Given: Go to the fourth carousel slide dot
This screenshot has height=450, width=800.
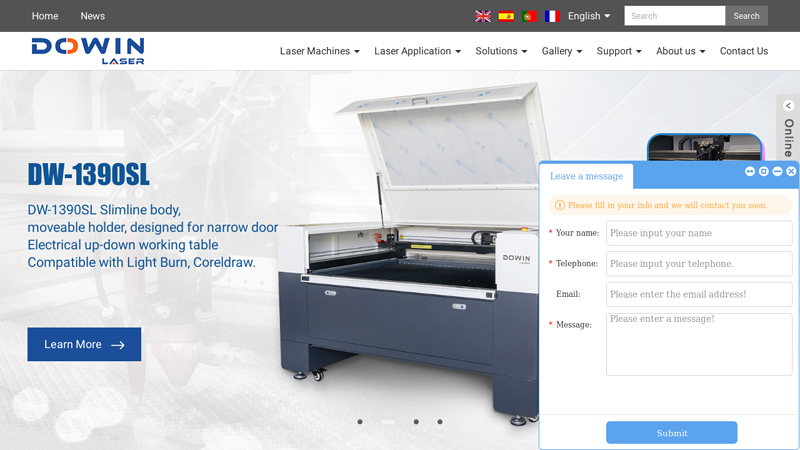Looking at the screenshot, I should click(440, 422).
